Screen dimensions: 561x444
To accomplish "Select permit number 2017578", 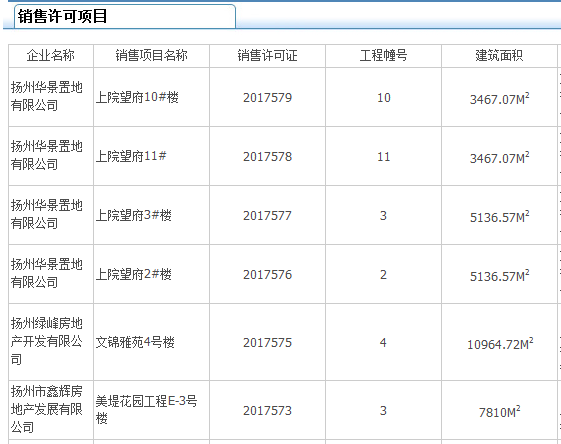I will pyautogui.click(x=267, y=157).
